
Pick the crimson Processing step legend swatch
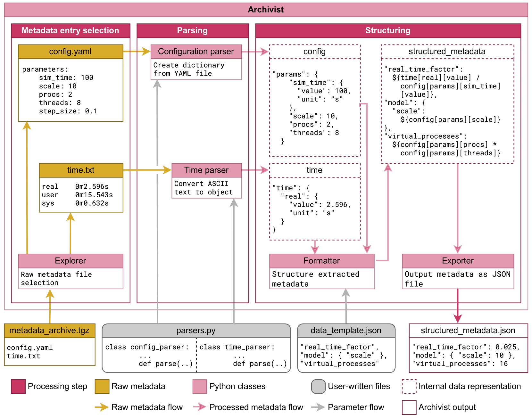pyautogui.click(x=18, y=386)
